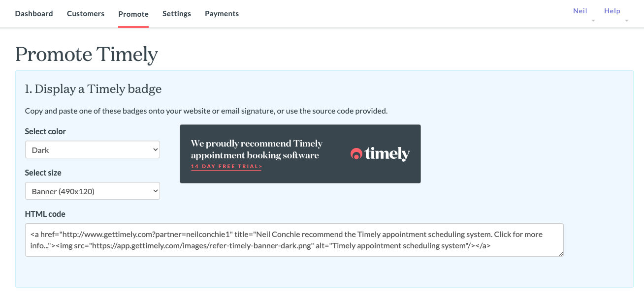Image resolution: width=644 pixels, height=296 pixels.
Task: Navigate to the Payments tab
Action: (x=222, y=14)
